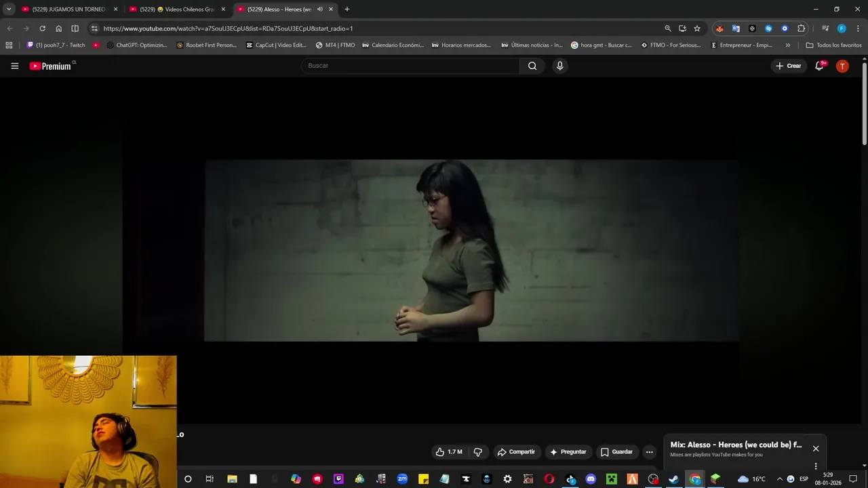Expand the tab search dropdown arrow

[8, 9]
